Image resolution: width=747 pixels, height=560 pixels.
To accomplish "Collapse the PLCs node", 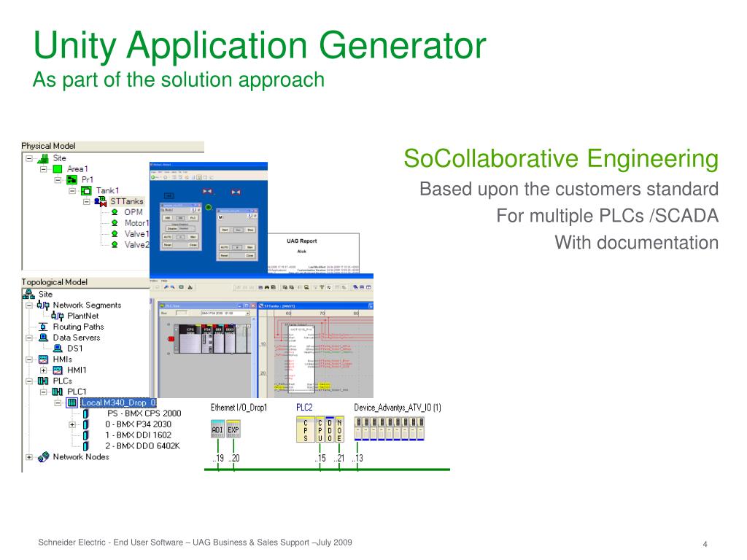I will pyautogui.click(x=29, y=381).
